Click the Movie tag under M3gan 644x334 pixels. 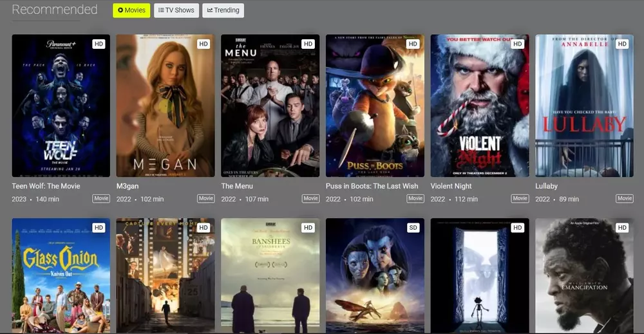tap(206, 199)
